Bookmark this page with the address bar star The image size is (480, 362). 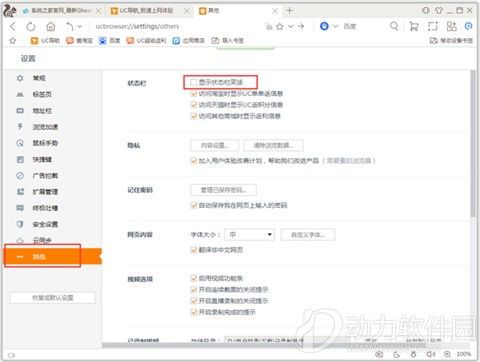click(280, 26)
